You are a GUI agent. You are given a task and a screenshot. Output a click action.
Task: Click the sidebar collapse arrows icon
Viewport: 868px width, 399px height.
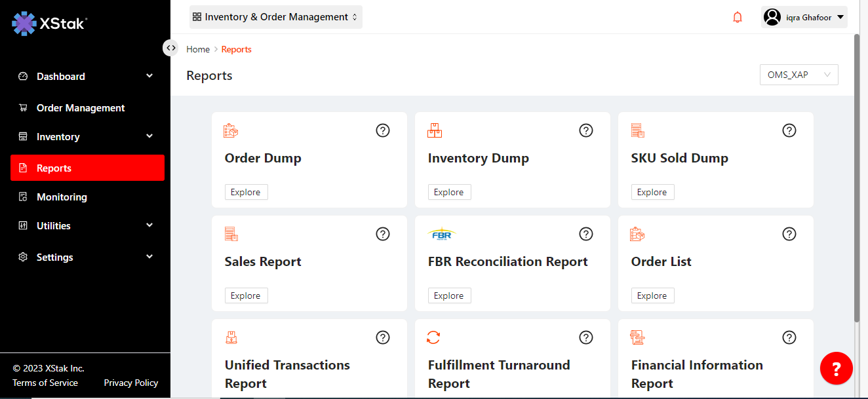coord(170,48)
